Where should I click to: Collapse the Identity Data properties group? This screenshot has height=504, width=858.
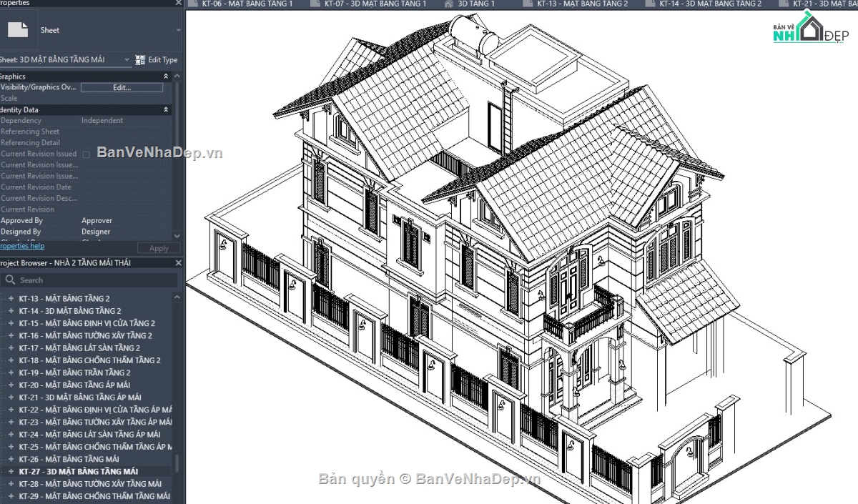167,110
